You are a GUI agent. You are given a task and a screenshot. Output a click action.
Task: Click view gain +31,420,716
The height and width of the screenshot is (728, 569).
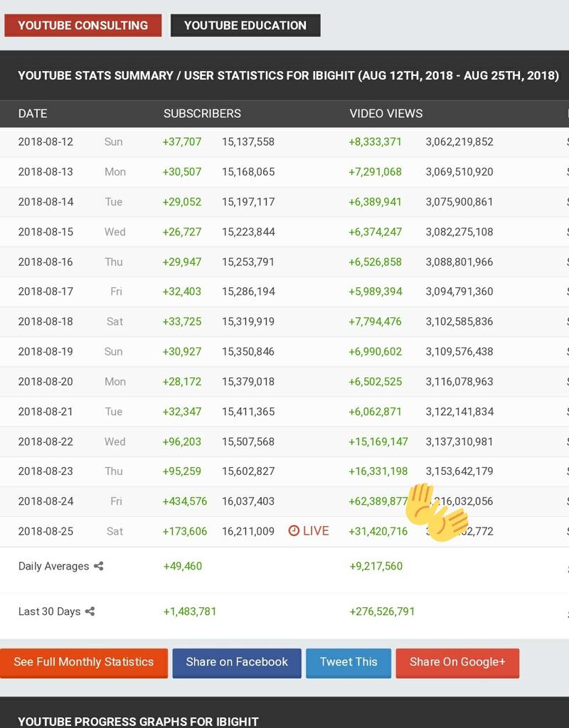click(378, 531)
